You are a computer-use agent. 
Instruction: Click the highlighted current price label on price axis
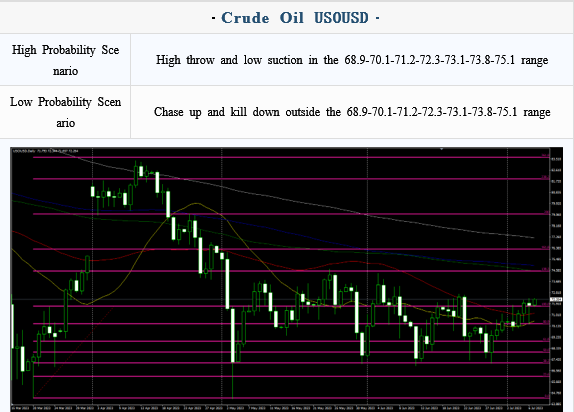coord(556,300)
